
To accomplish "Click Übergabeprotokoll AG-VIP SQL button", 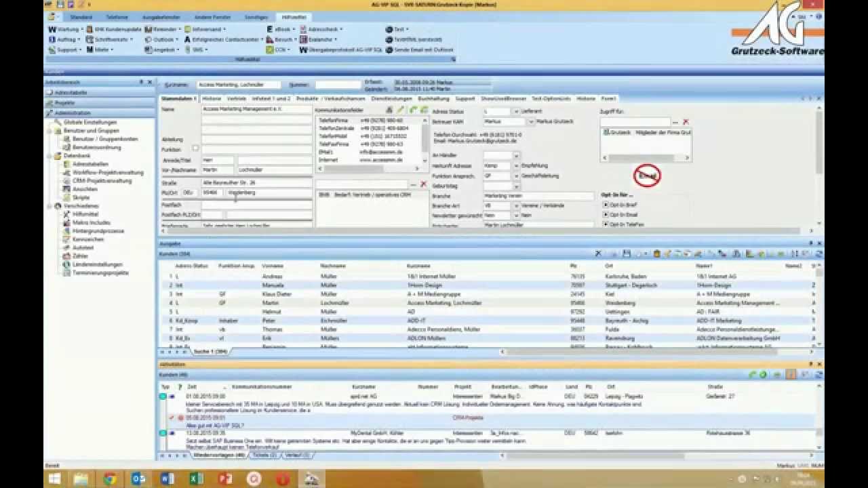I will pos(341,49).
